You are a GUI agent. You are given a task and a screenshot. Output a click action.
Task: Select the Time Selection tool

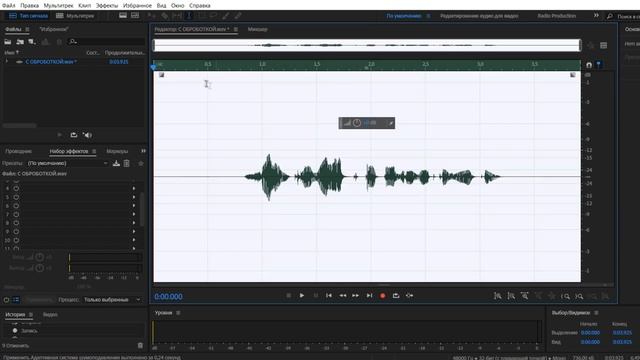pos(189,16)
